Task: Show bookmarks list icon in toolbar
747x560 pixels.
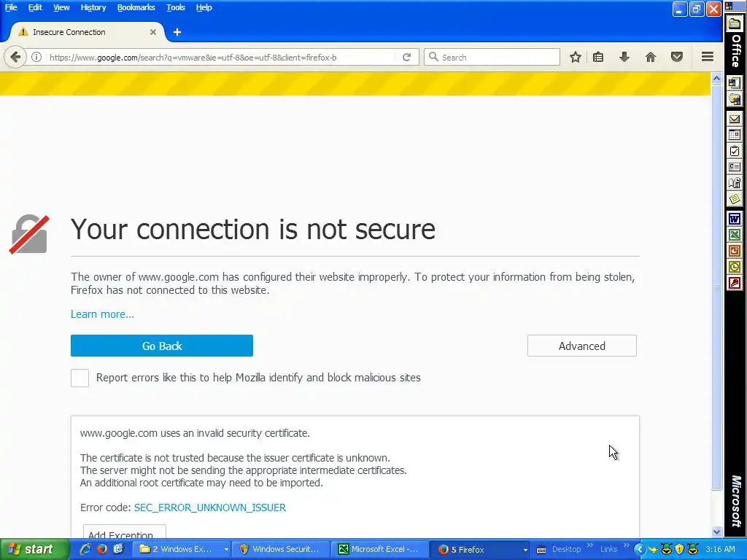Action: (598, 57)
